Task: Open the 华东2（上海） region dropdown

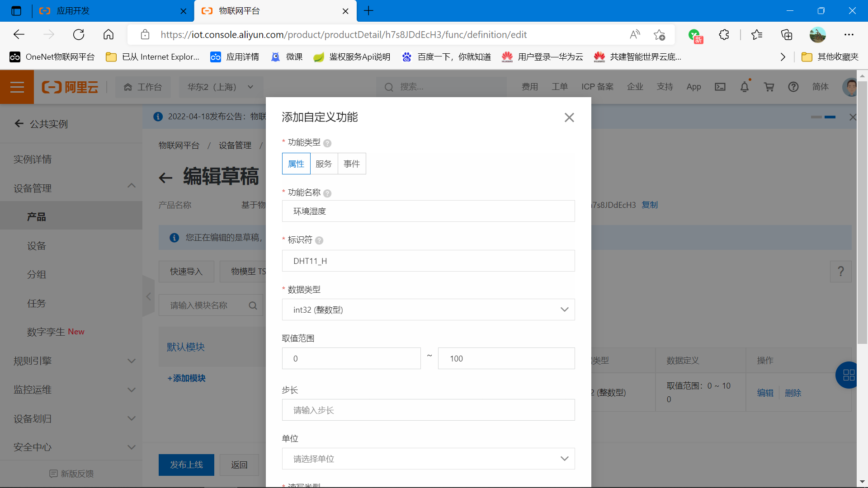Action: (x=221, y=87)
